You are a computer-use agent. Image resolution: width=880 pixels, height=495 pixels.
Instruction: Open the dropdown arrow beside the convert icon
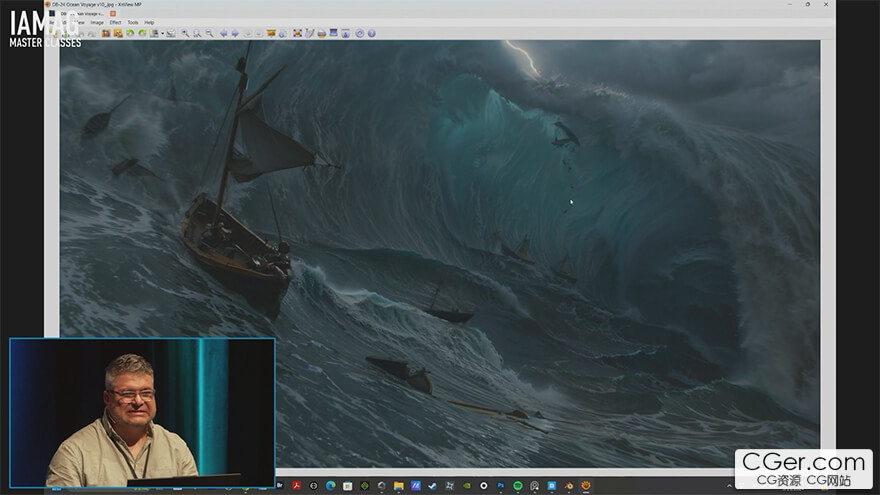tap(162, 33)
